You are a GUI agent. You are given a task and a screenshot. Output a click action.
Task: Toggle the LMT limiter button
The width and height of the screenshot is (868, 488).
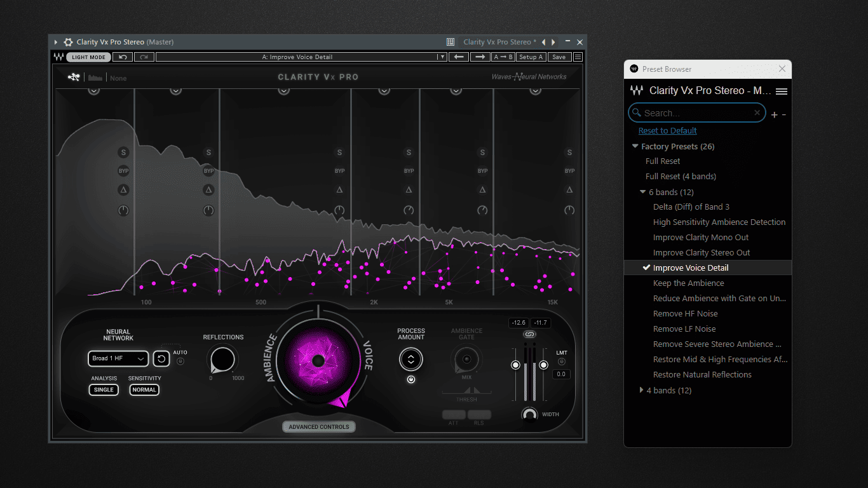(x=562, y=362)
